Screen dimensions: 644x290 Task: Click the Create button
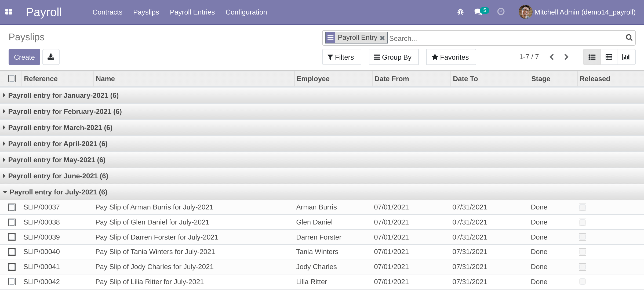point(24,57)
